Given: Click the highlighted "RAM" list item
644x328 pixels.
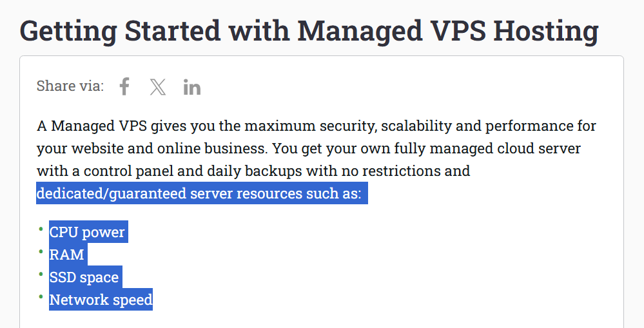Looking at the screenshot, I should pos(67,255).
